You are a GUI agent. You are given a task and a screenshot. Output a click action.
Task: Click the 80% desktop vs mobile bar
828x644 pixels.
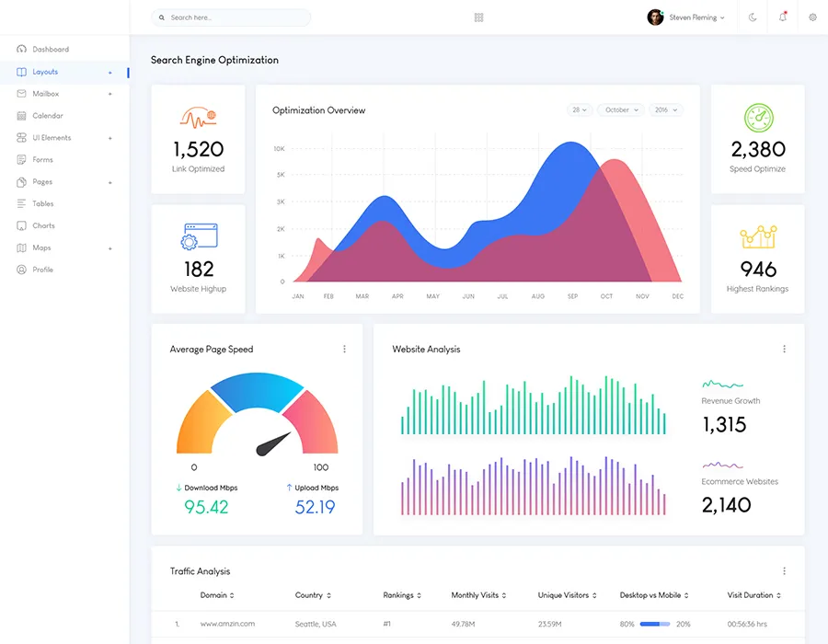(x=655, y=624)
